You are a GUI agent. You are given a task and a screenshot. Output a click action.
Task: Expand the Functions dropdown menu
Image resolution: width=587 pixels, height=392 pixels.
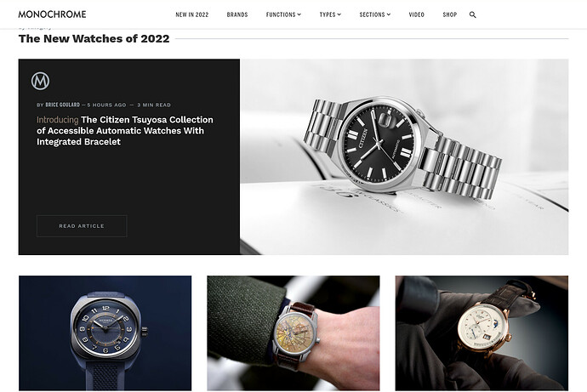(283, 14)
